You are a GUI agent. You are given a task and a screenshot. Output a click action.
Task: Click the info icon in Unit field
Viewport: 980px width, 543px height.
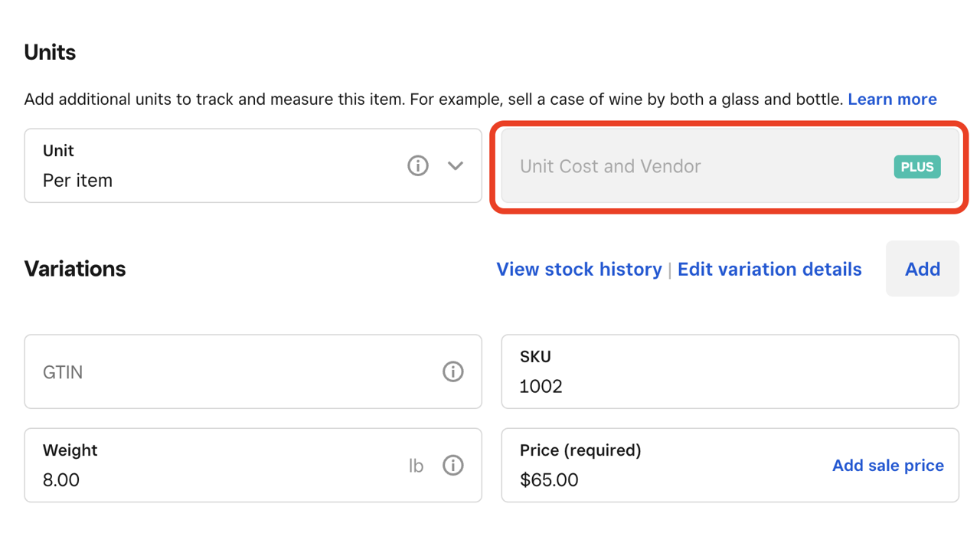pos(417,165)
